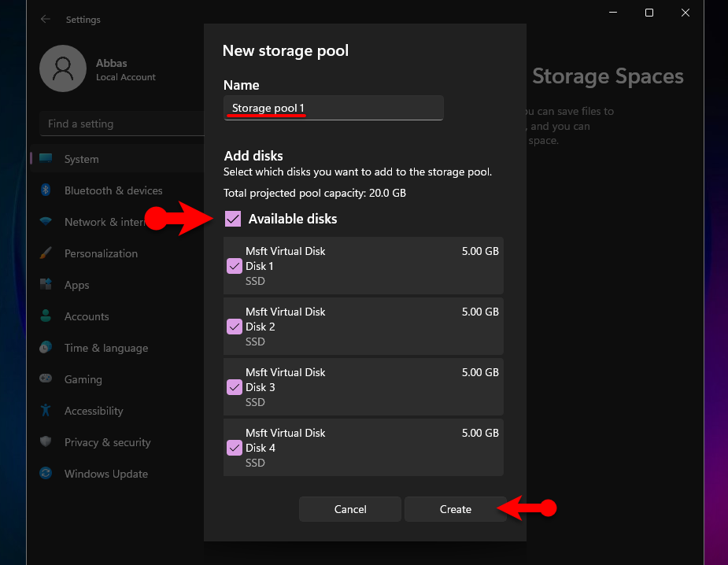Click the Accessibility figure icon
Viewport: 728px width, 565px height.
tap(46, 410)
